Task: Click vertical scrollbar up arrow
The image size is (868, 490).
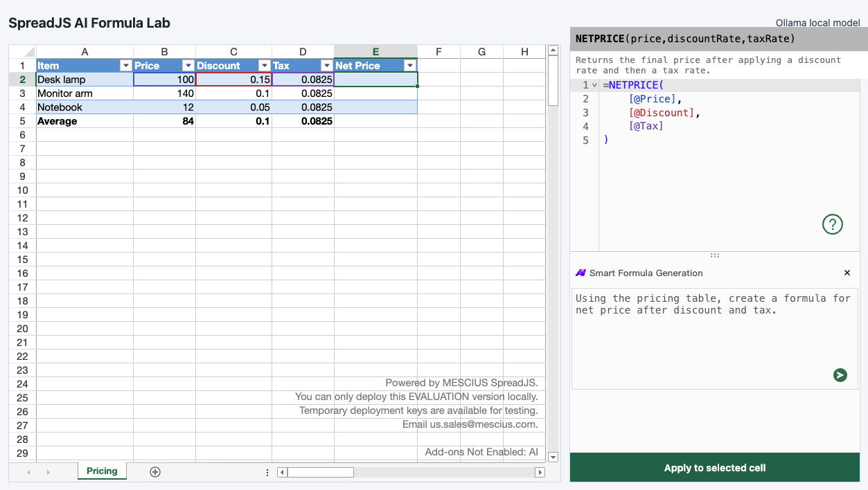Action: [x=553, y=50]
